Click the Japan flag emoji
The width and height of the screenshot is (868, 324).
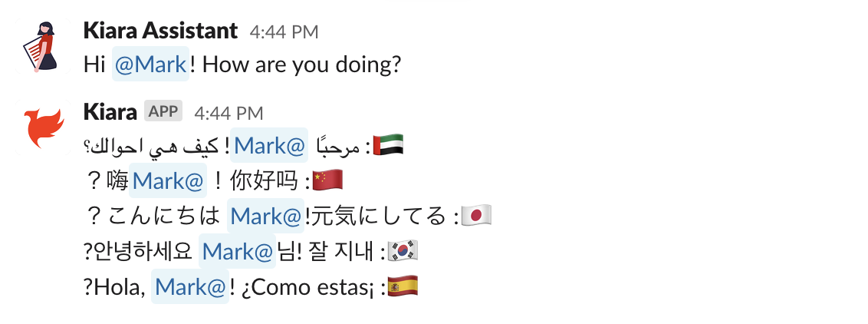coord(476,216)
